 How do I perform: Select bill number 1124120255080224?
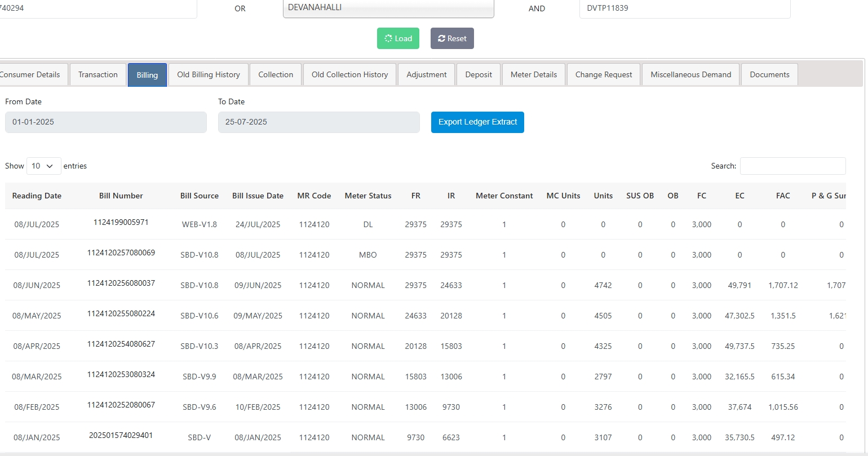(x=121, y=313)
